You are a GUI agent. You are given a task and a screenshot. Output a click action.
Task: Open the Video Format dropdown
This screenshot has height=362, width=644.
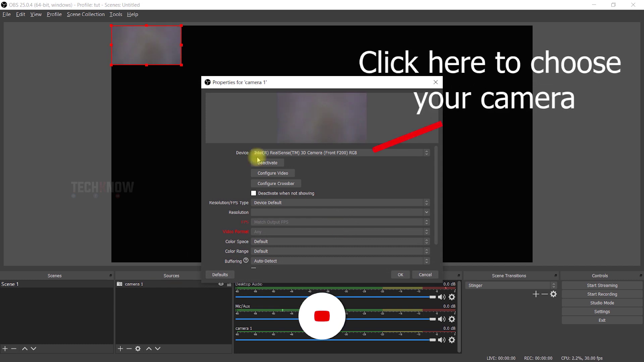340,232
